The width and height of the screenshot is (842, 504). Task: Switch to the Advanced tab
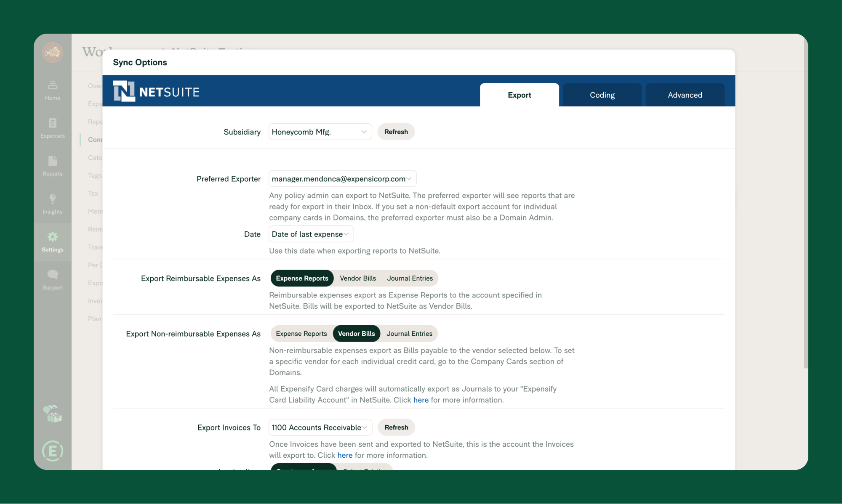tap(685, 94)
